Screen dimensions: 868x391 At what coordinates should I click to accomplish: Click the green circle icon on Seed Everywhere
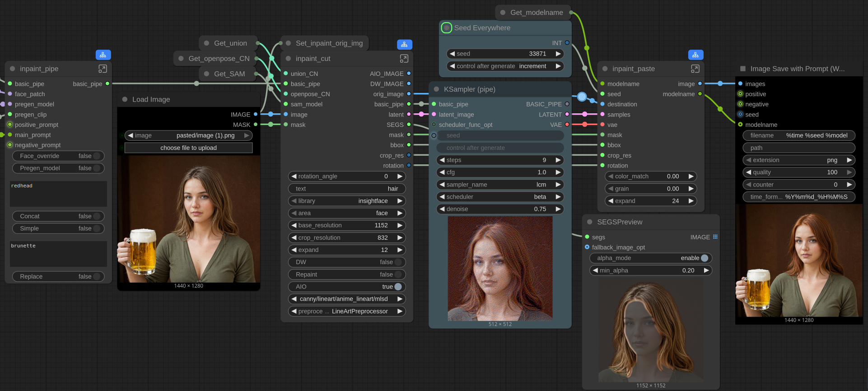(446, 28)
